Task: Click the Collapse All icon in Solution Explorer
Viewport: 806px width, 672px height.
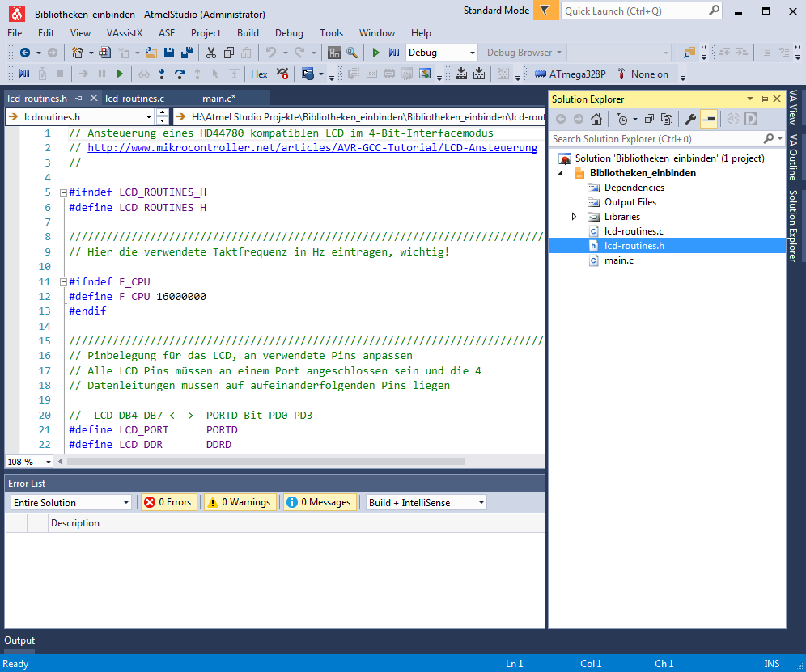Action: pyautogui.click(x=649, y=119)
